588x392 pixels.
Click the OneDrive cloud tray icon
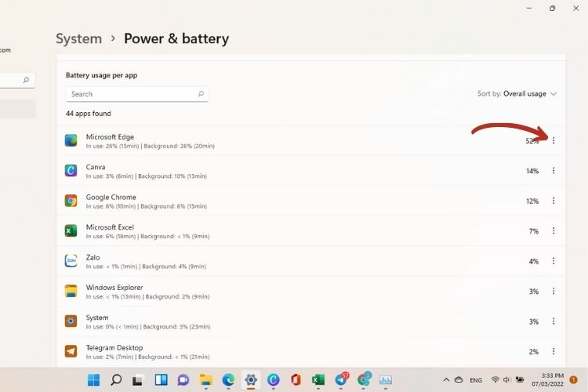tap(459, 380)
